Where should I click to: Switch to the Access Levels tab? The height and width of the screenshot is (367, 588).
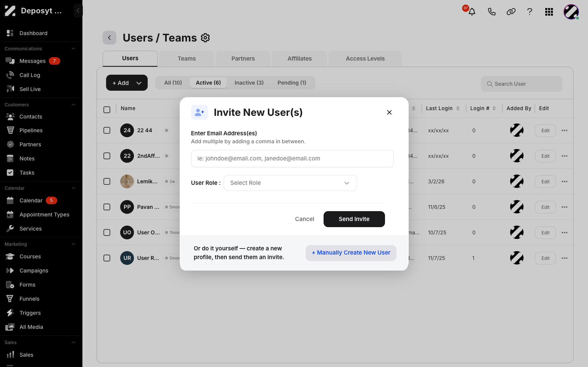(365, 59)
